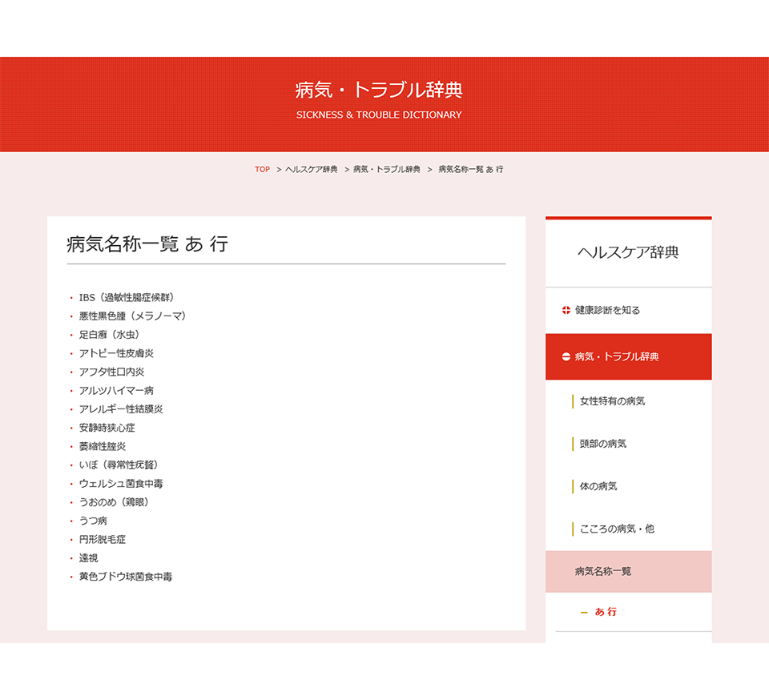Open 悪性黒色腫(メラノーマ) entry
The height and width of the screenshot is (700, 769).
pyautogui.click(x=132, y=316)
